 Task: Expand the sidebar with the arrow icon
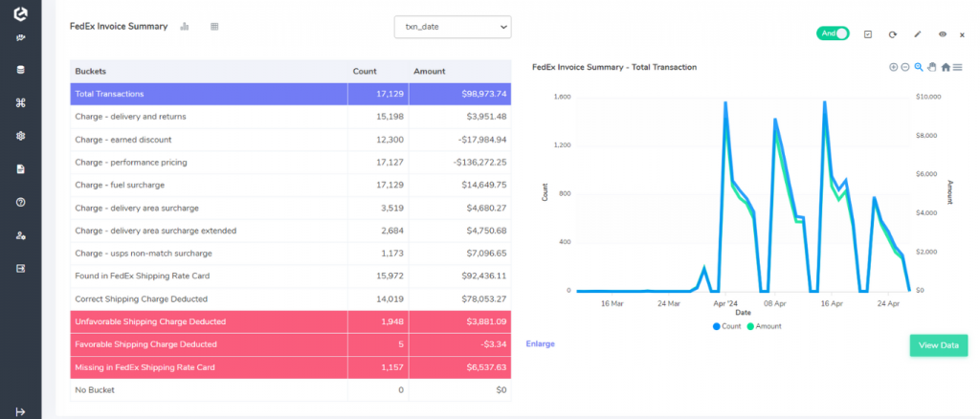click(20, 411)
